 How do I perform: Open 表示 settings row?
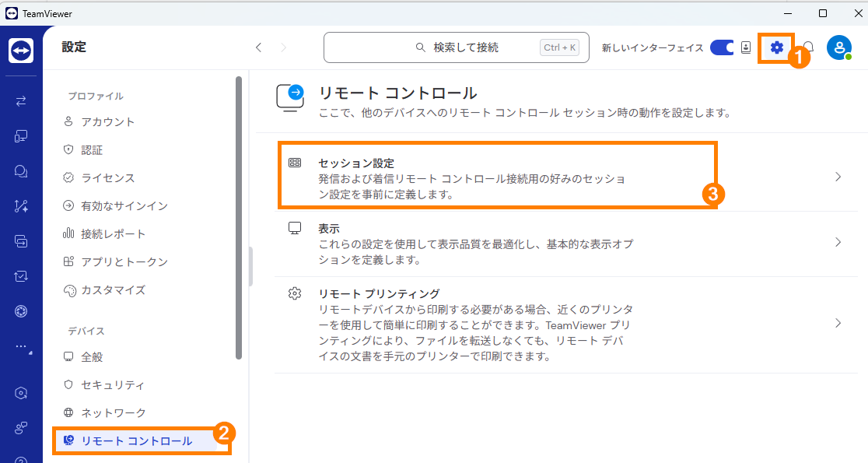click(565, 244)
